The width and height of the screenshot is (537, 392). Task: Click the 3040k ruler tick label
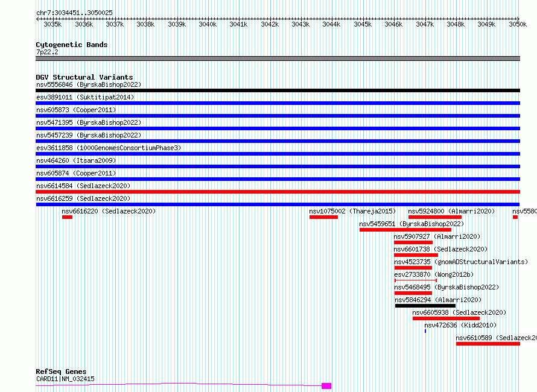208,24
